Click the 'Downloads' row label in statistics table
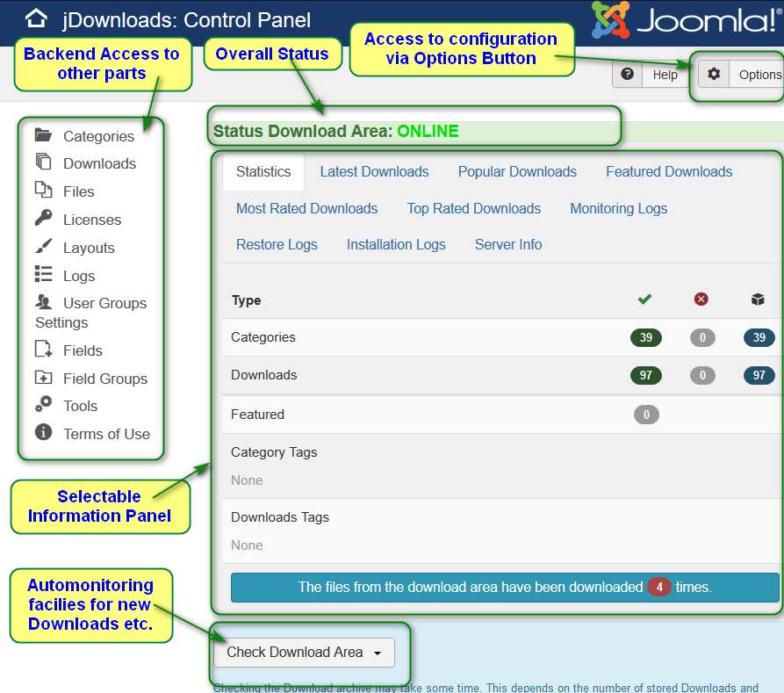The height and width of the screenshot is (693, 784). 264,375
